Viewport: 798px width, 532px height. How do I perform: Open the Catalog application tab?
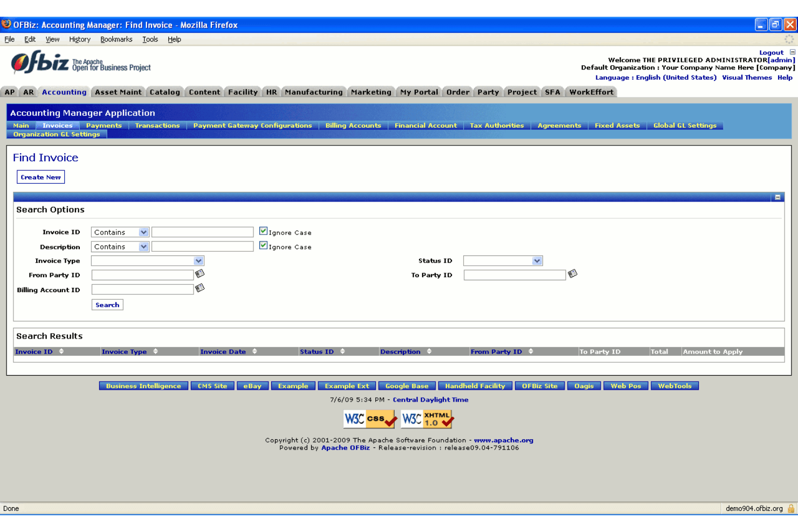164,92
